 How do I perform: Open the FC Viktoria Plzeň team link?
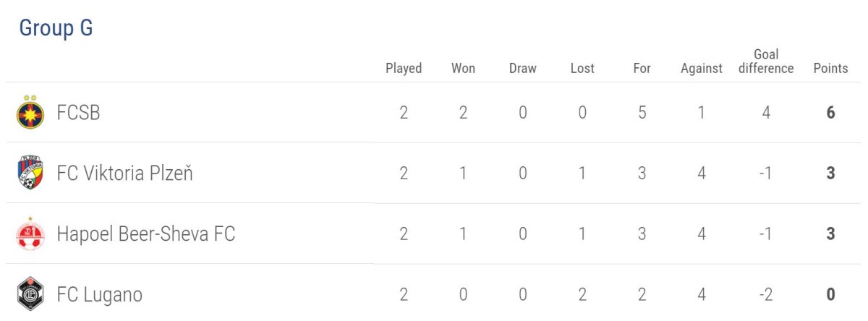(124, 174)
